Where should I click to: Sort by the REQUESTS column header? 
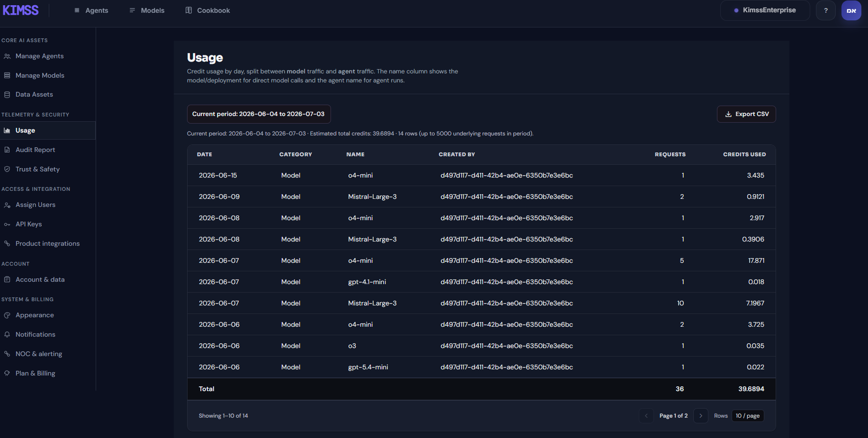click(670, 155)
